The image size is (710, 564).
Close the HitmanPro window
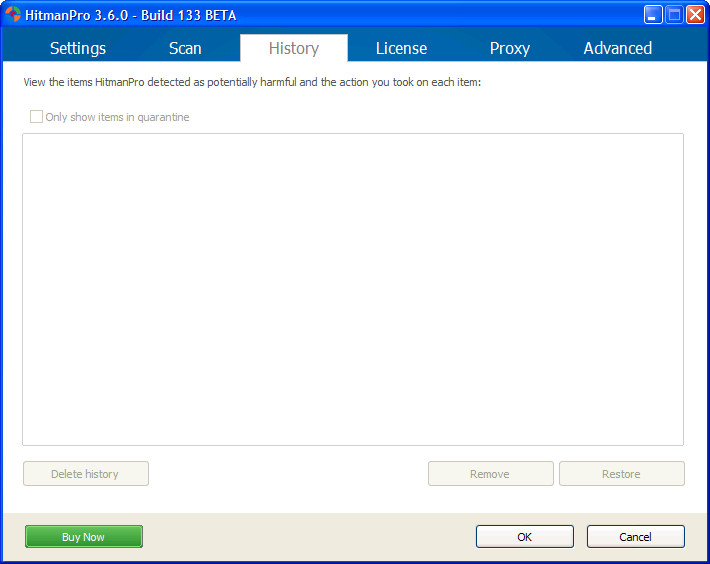point(695,15)
